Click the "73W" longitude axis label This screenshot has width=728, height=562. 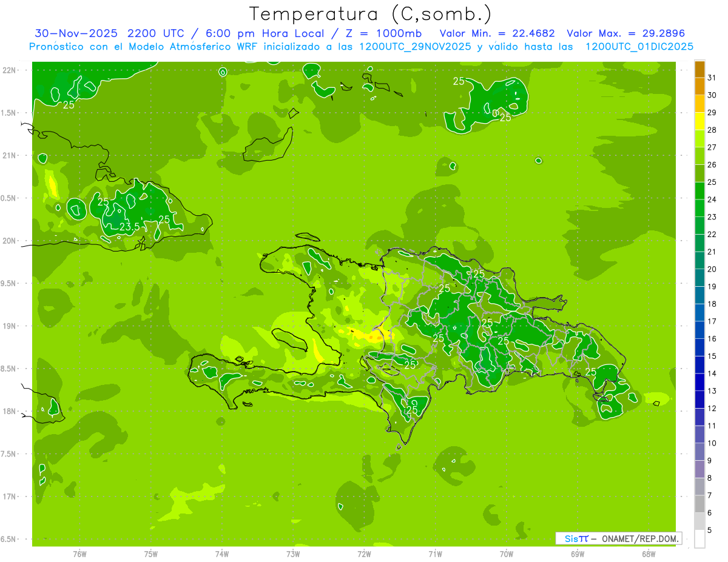[x=293, y=554]
